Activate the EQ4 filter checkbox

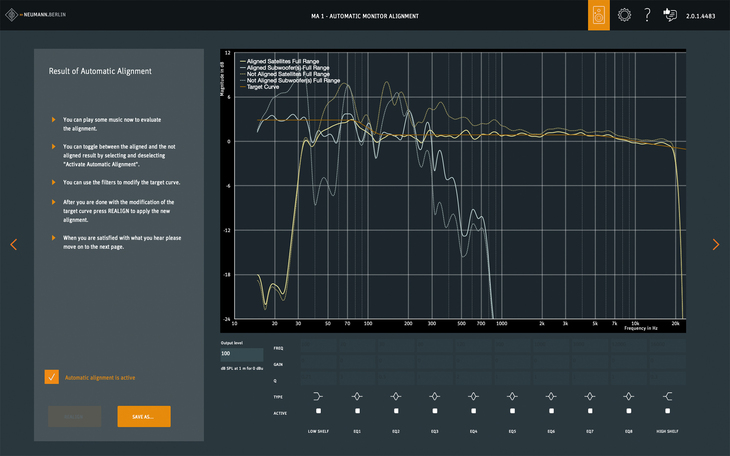(473, 411)
